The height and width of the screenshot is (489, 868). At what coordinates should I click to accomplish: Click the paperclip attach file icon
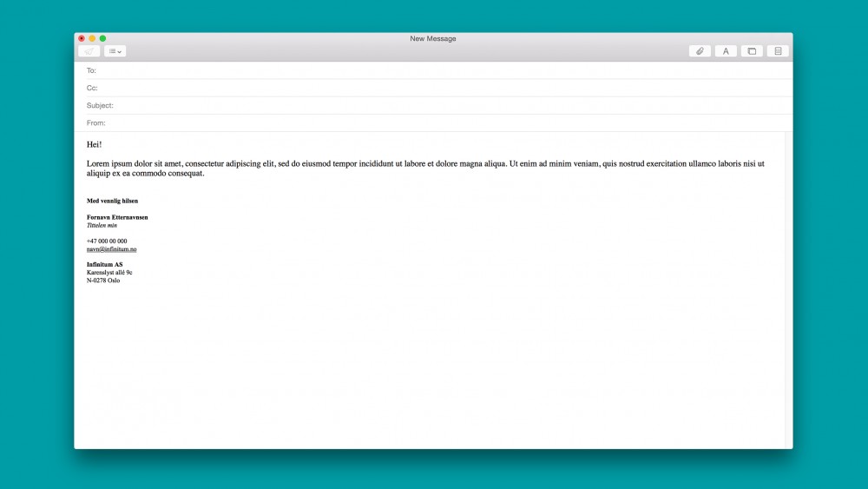click(700, 51)
